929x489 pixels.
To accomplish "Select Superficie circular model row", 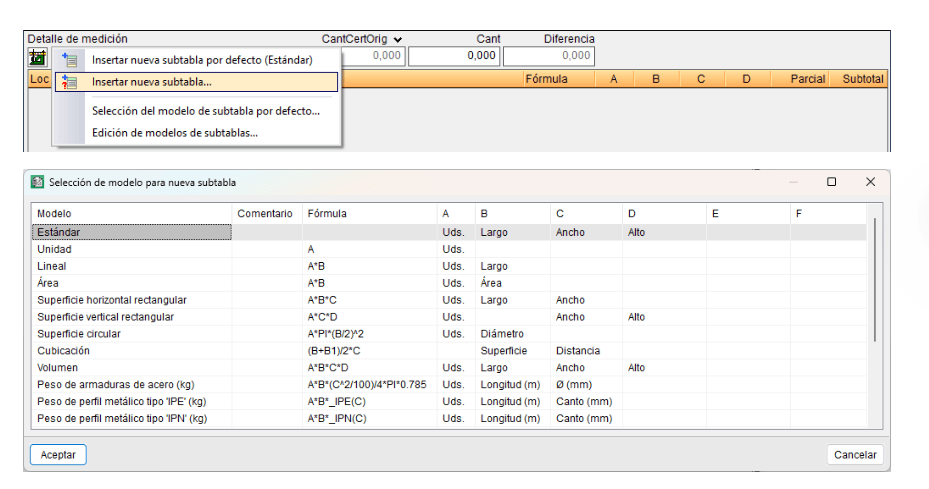I will click(449, 334).
